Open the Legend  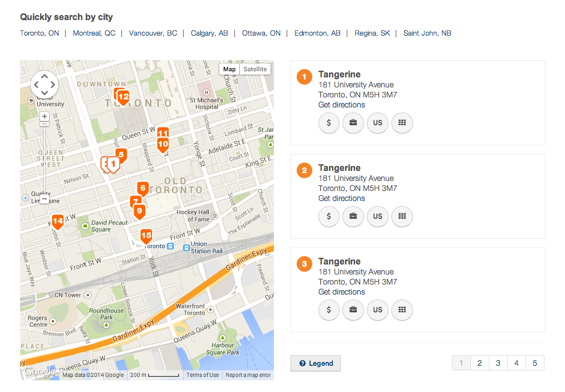click(x=316, y=363)
